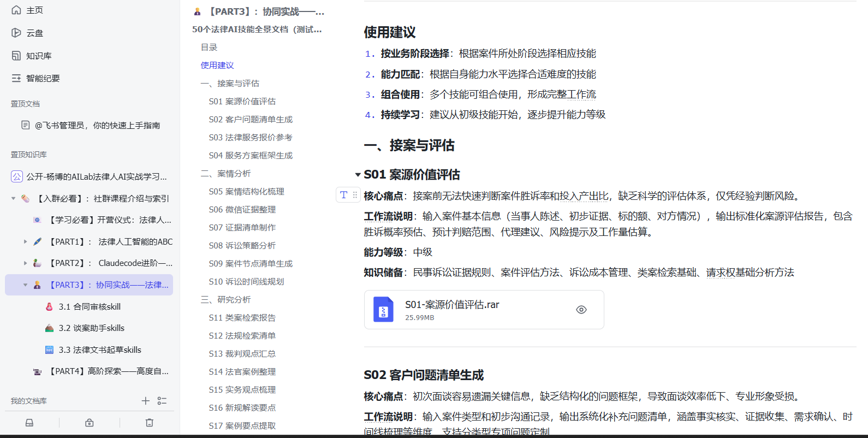Open 飞书管理员 快速上手指南 document
Viewport: 868px width, 438px height.
[98, 125]
